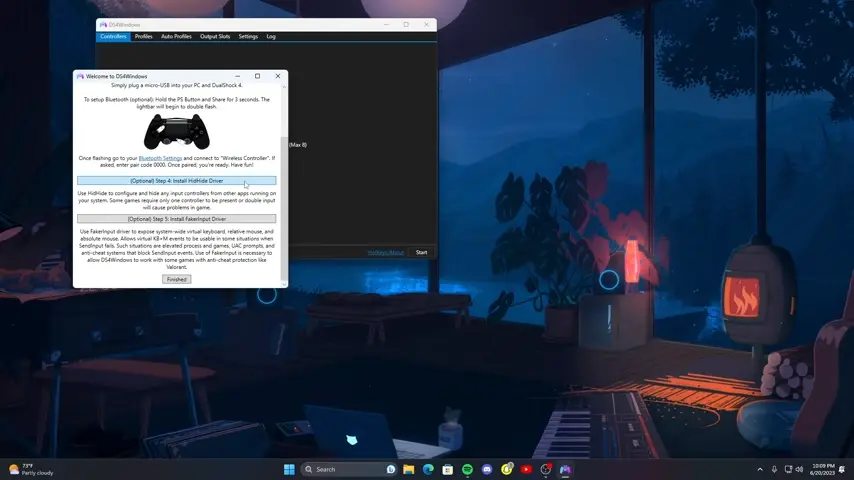Click the Finished button
The width and height of the screenshot is (854, 480).
[176, 279]
